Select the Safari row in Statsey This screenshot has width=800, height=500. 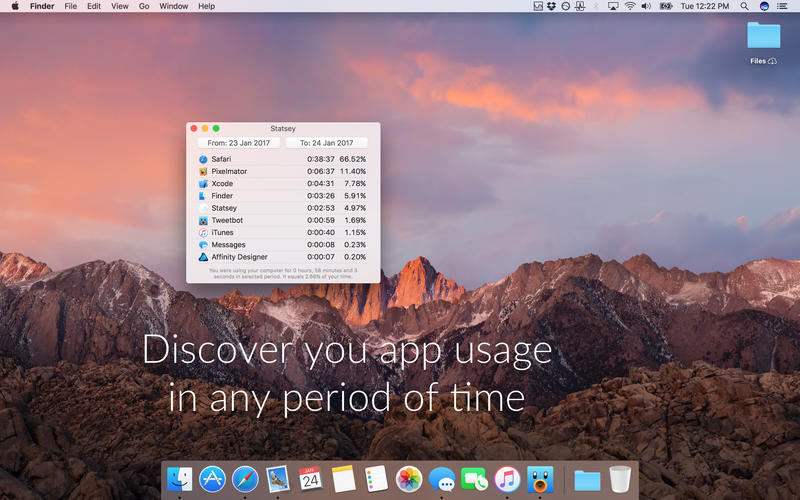(283, 159)
